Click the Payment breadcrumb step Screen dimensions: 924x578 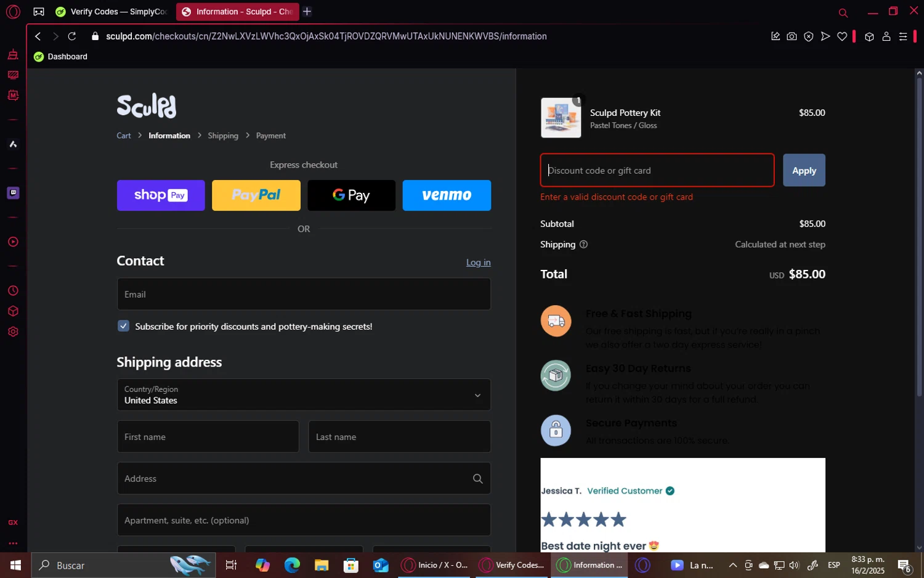[x=271, y=136]
